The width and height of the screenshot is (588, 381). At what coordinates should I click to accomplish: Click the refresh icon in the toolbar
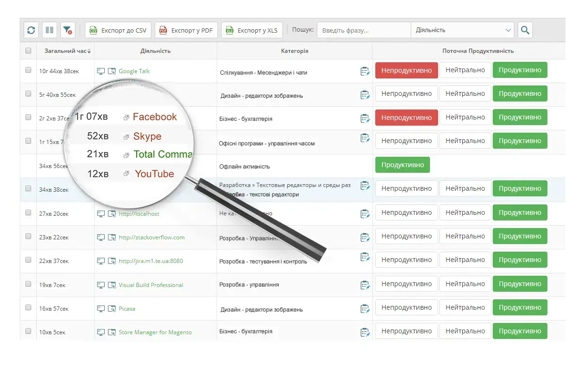click(x=31, y=30)
